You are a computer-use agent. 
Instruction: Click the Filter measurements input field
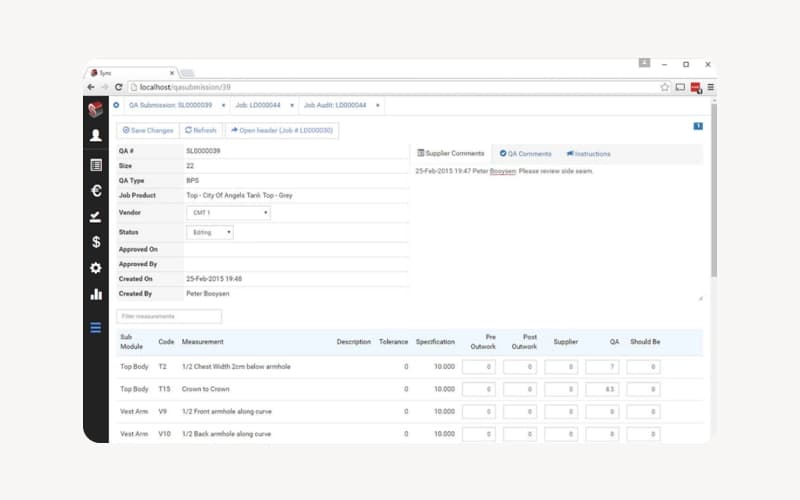[x=169, y=316]
